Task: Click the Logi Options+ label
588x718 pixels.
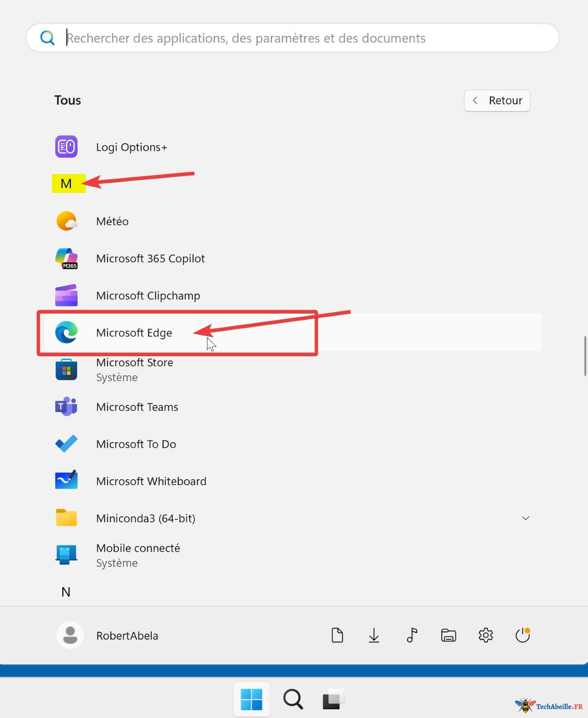Action: pyautogui.click(x=132, y=147)
